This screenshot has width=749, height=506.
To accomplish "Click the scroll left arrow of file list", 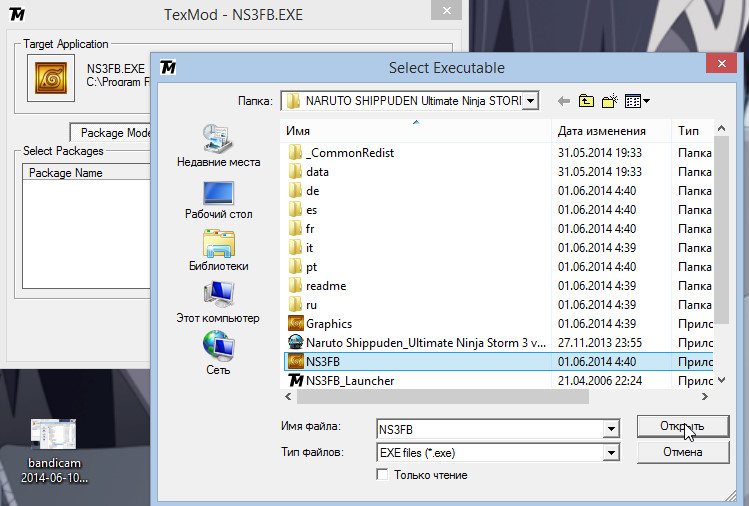I will click(x=288, y=397).
